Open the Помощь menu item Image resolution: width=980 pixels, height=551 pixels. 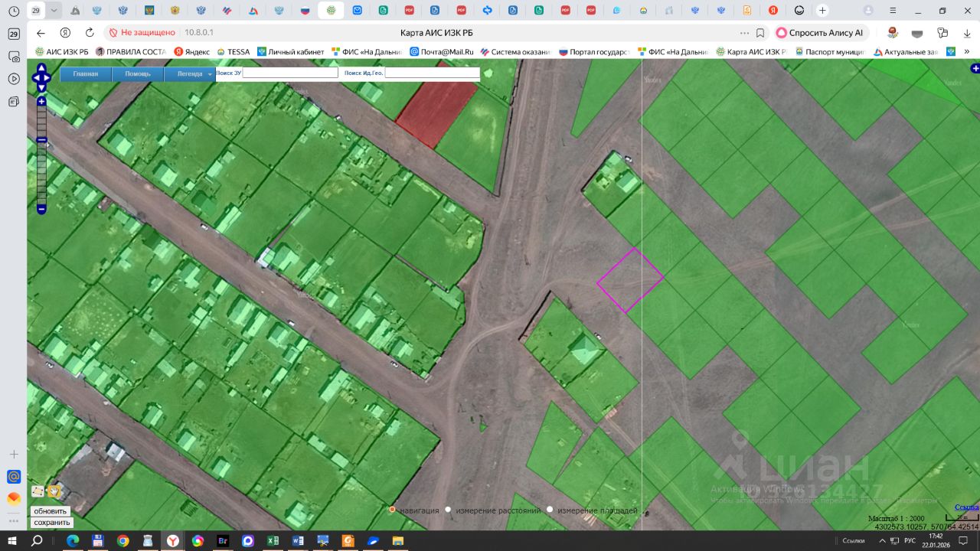[x=138, y=74]
